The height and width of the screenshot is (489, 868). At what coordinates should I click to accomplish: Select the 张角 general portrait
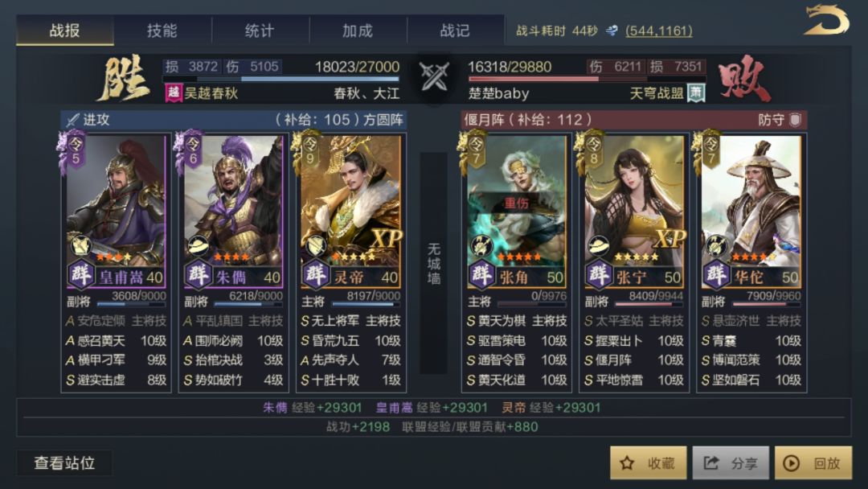(x=517, y=211)
